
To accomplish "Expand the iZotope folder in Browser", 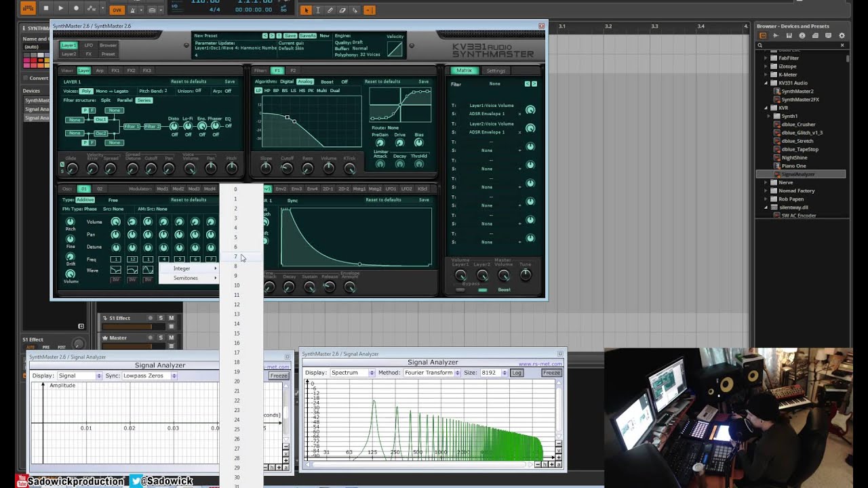I will coord(766,66).
